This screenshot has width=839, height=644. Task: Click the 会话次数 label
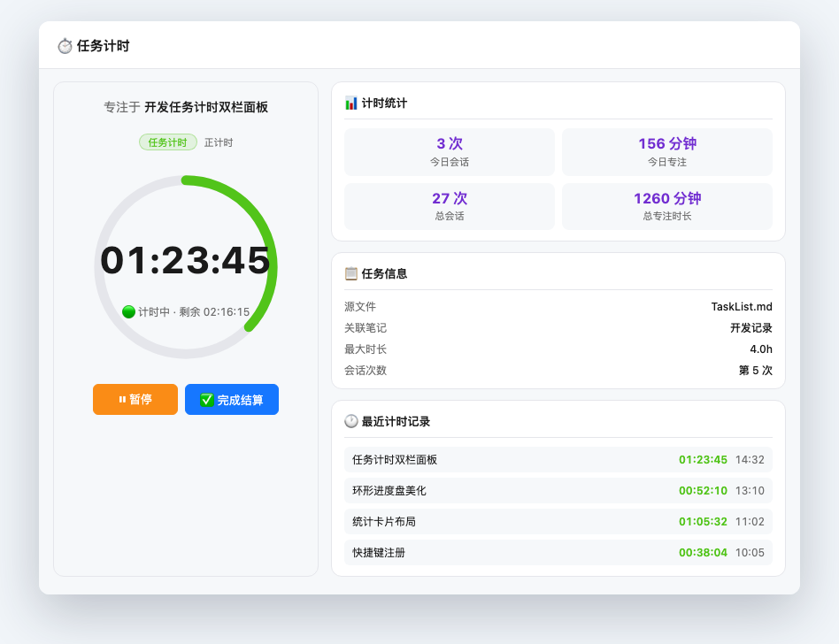[x=366, y=370]
